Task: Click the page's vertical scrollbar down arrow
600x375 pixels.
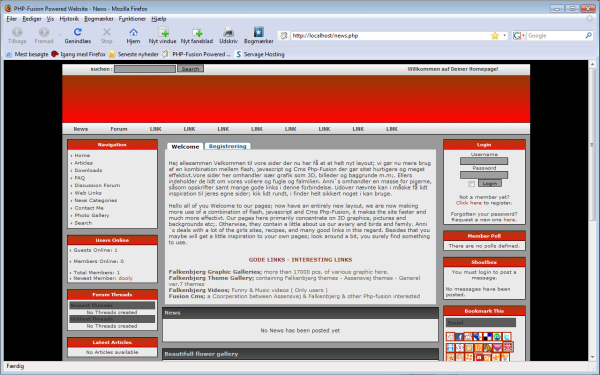Action: click(x=592, y=357)
